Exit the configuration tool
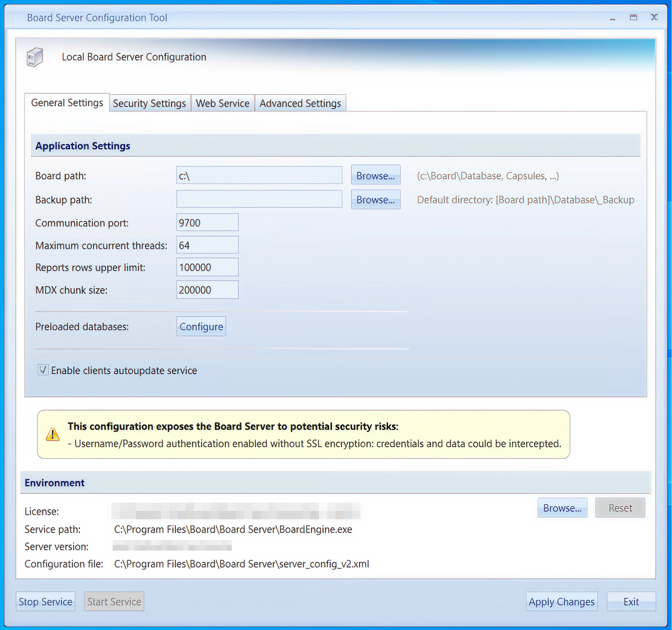Viewport: 672px width, 630px height. tap(631, 602)
